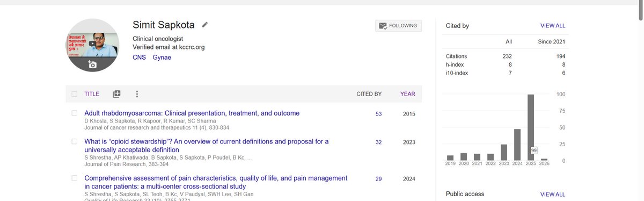This screenshot has height=201, width=644.
Task: Open the three-dot more options menu
Action: [137, 94]
